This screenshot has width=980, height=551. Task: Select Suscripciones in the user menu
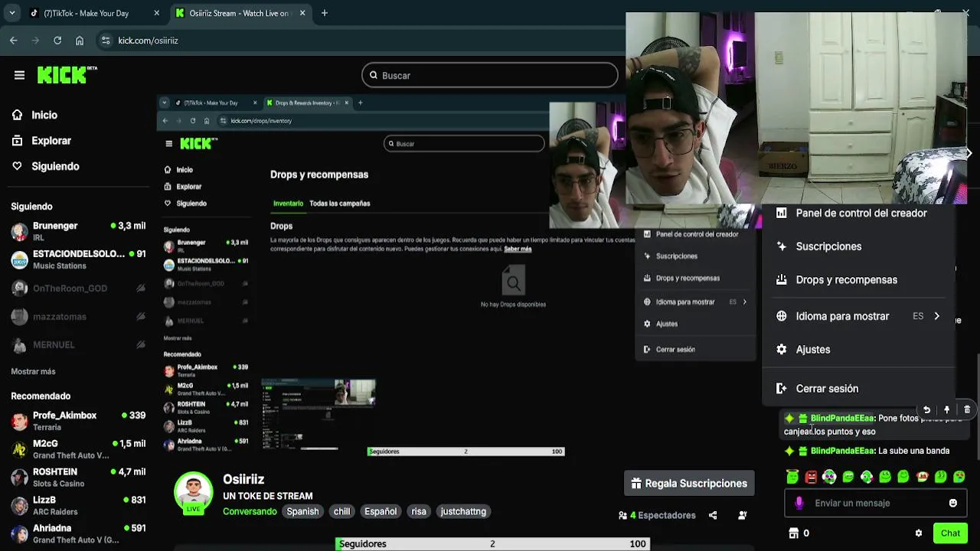coord(859,246)
